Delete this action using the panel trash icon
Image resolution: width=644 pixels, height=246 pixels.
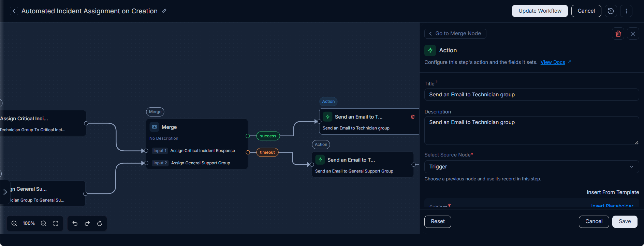coord(618,33)
